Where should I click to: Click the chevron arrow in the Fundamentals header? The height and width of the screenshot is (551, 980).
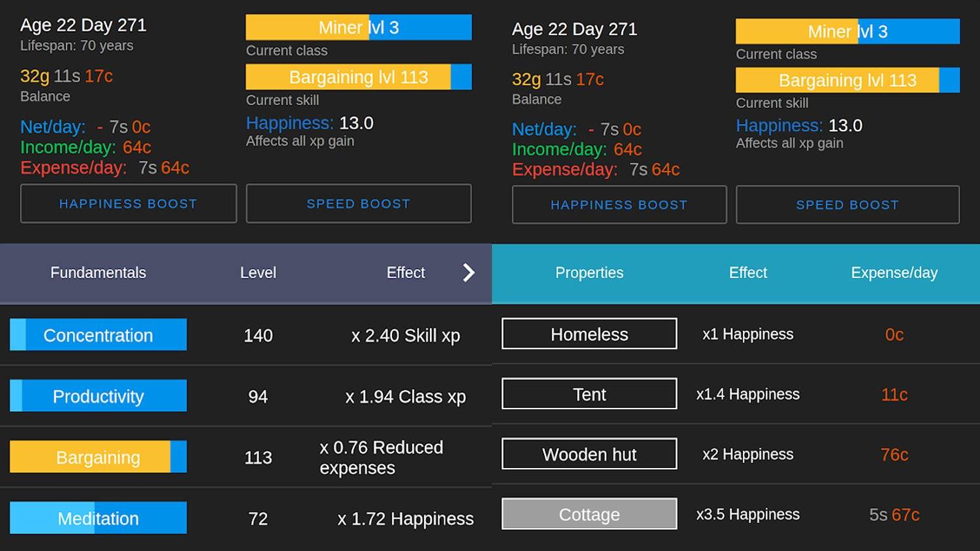[x=468, y=273]
